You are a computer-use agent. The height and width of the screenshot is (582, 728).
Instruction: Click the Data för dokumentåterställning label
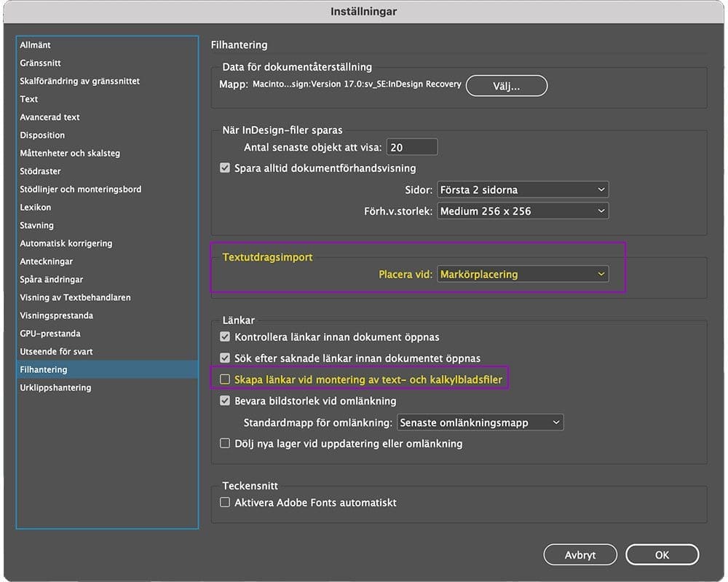(x=297, y=67)
